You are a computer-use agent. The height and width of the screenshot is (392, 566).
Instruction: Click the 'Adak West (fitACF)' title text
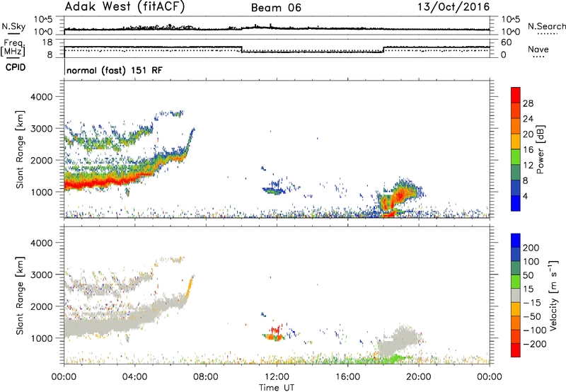[125, 7]
